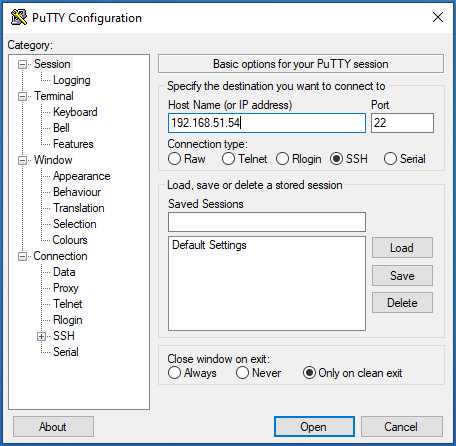Click the Load button
The height and width of the screenshot is (446, 456).
tap(402, 248)
